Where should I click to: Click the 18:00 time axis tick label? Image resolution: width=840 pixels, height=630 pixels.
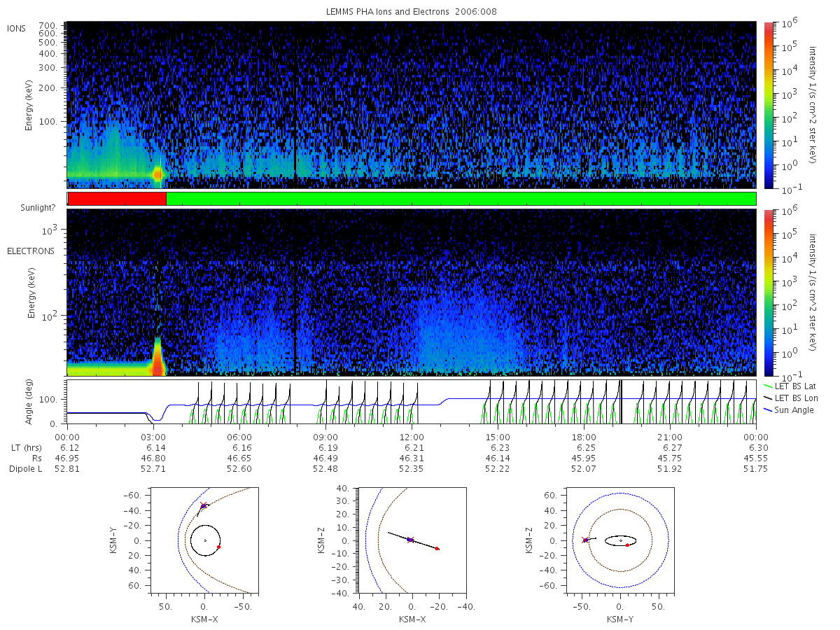(x=584, y=436)
